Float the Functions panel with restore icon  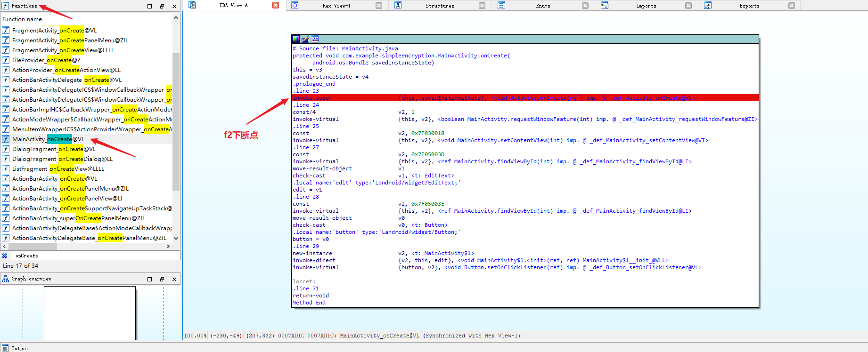162,6
